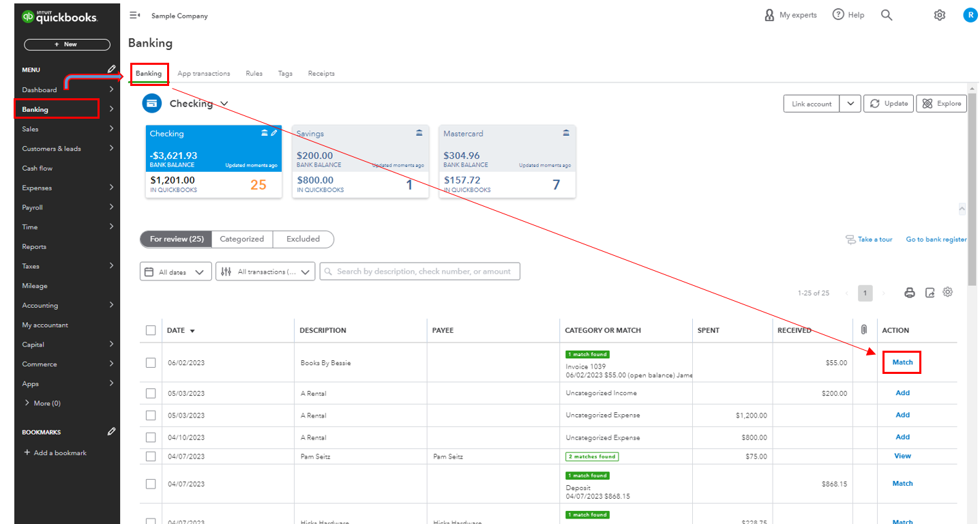Click the attachment paperclip column icon
Viewport: 980px width, 524px height.
click(x=864, y=330)
